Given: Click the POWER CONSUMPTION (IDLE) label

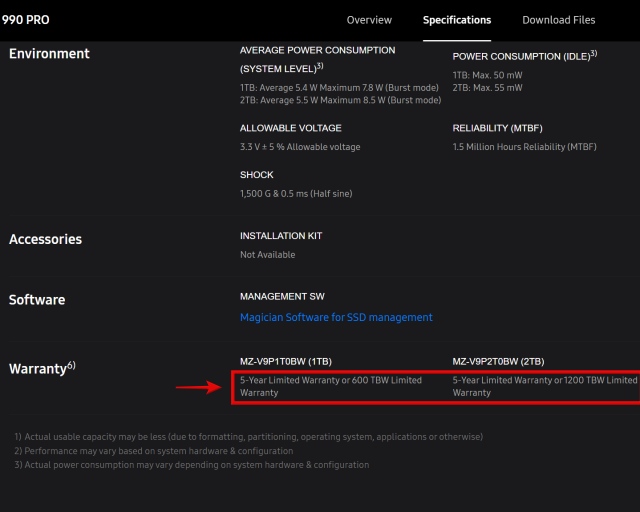Looking at the screenshot, I should tap(524, 56).
